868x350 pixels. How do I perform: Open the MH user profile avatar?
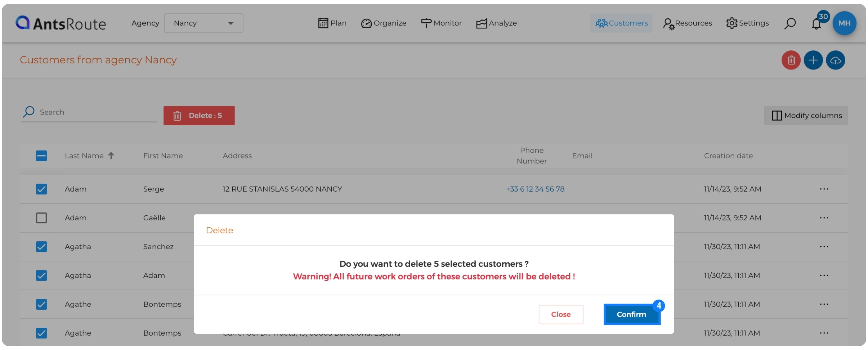(844, 23)
